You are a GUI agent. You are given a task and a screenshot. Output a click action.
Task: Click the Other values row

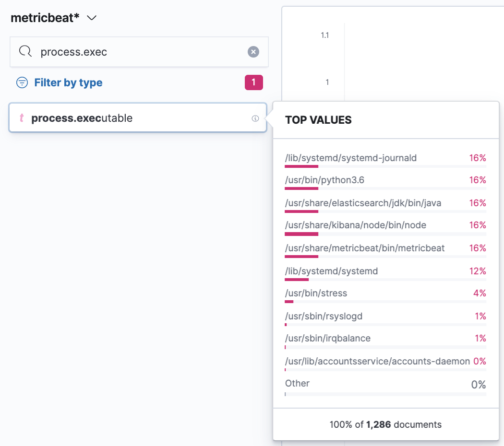[x=385, y=387]
